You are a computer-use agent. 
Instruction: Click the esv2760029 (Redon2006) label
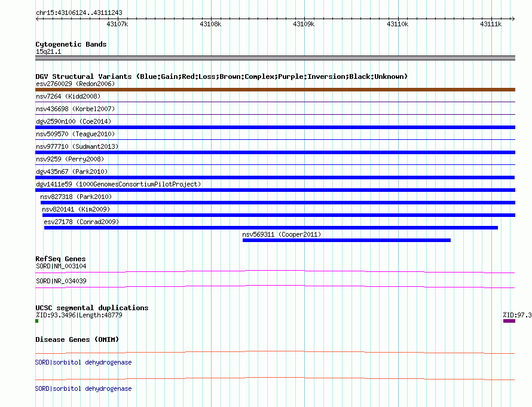tap(75, 84)
